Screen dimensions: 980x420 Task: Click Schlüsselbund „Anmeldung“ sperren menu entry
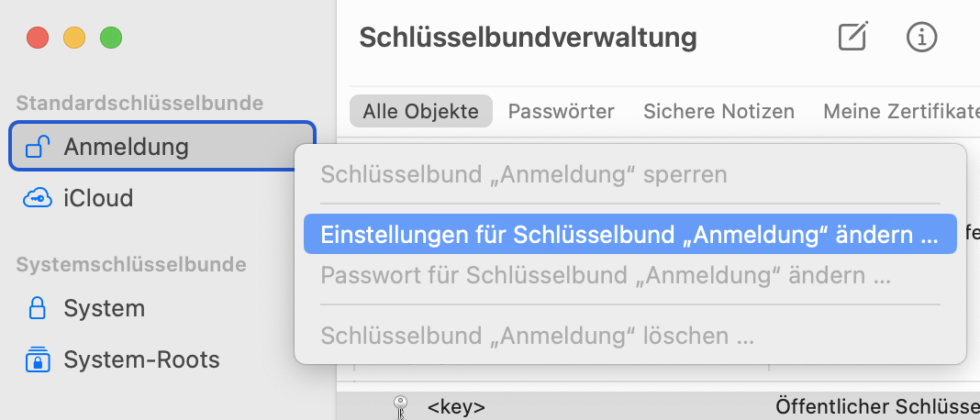tap(523, 174)
